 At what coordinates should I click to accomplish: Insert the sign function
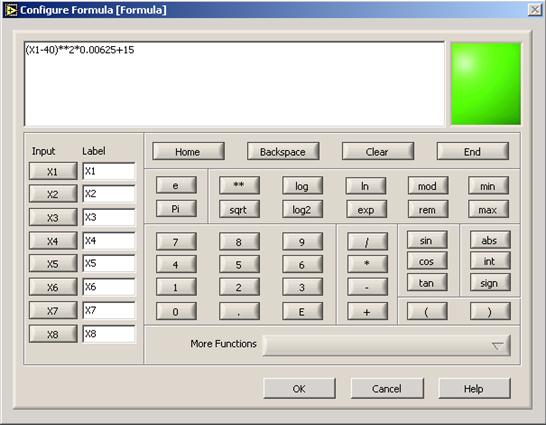pyautogui.click(x=490, y=282)
